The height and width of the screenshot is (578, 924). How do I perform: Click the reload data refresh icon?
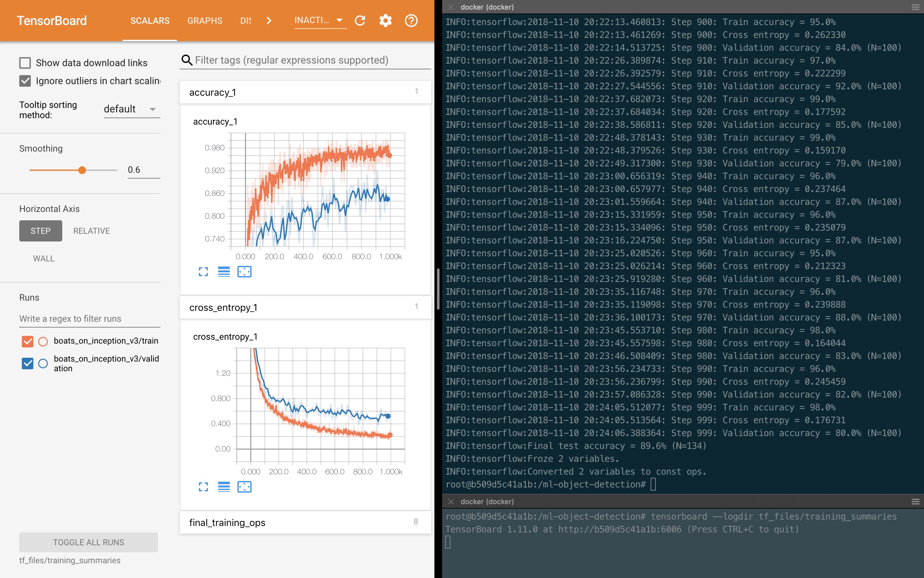click(x=360, y=21)
